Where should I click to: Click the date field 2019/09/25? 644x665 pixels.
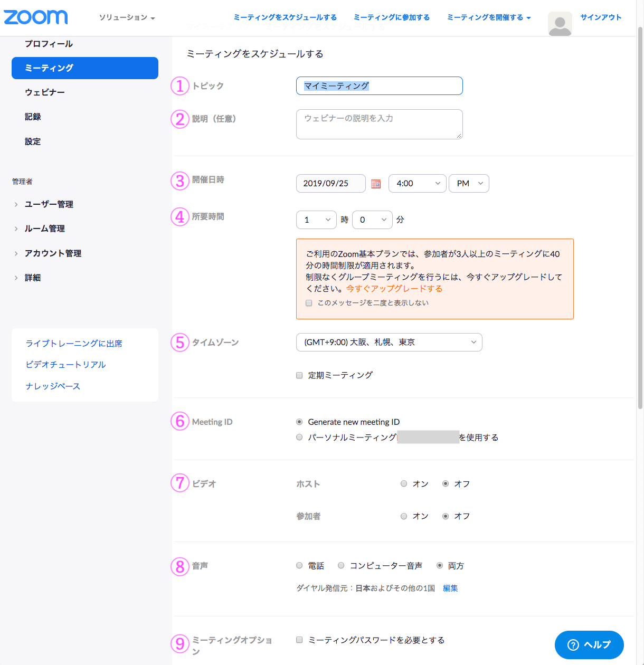pyautogui.click(x=331, y=184)
